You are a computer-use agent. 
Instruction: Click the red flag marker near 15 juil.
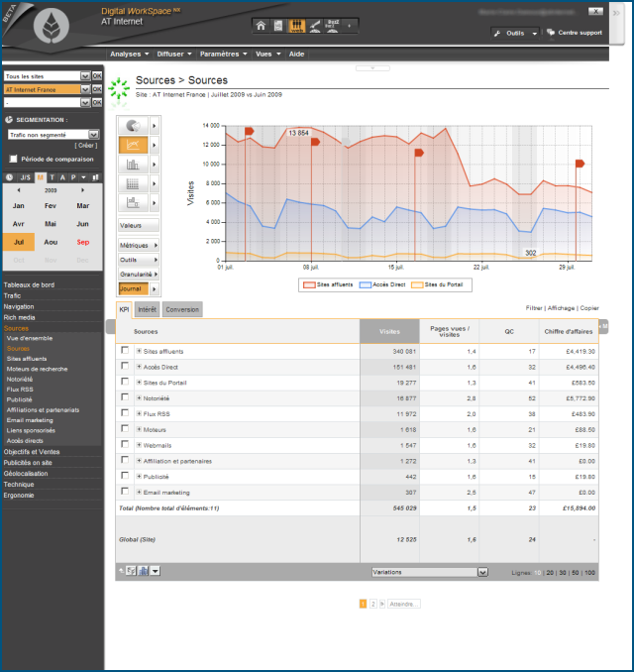tap(419, 153)
